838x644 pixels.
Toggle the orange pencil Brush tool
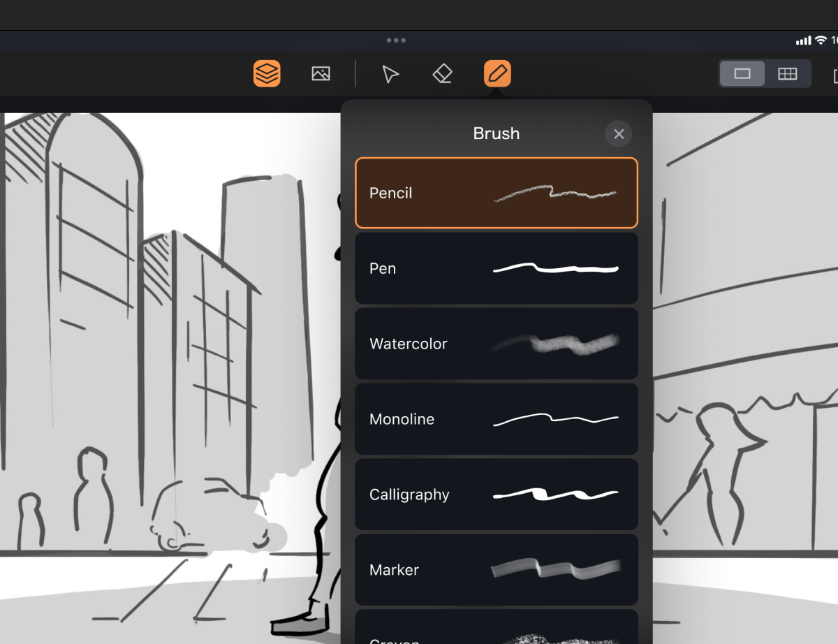tap(497, 73)
